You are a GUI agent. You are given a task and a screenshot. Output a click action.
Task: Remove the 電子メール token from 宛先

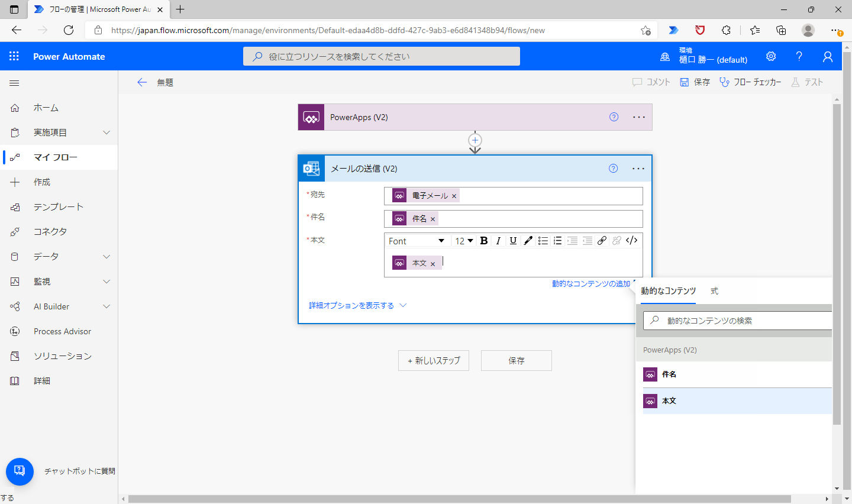pos(454,196)
